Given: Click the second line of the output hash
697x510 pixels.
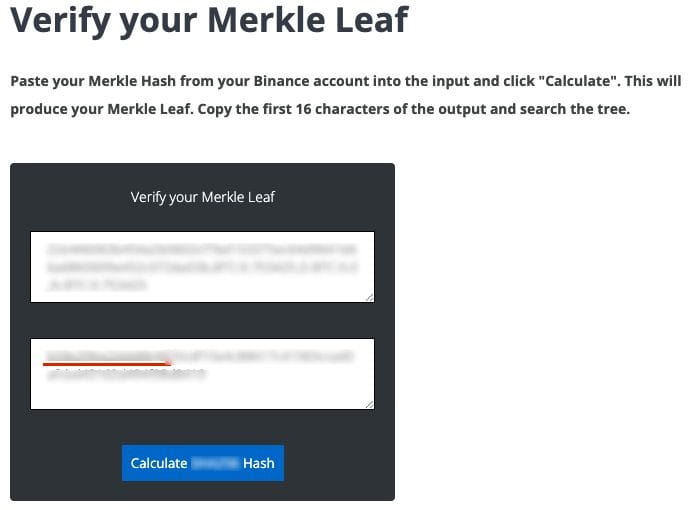Looking at the screenshot, I should coord(125,374).
